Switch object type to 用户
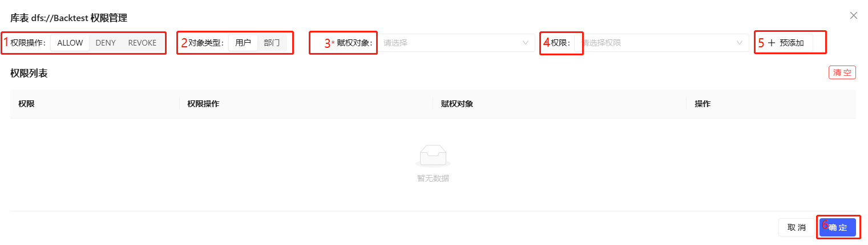This screenshot has width=868, height=245. [243, 43]
